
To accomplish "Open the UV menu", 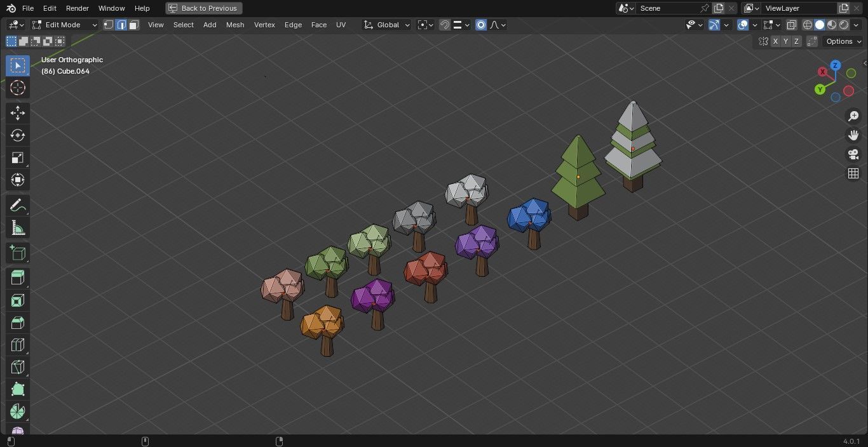I will [x=341, y=25].
